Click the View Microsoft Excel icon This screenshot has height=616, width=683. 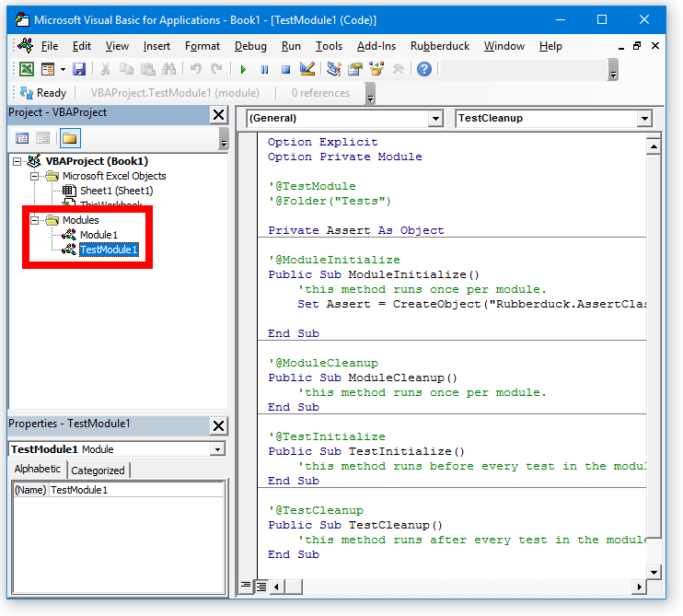[x=27, y=69]
